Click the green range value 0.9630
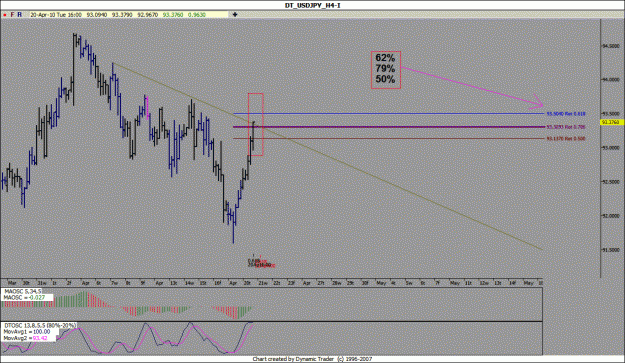 [x=197, y=15]
